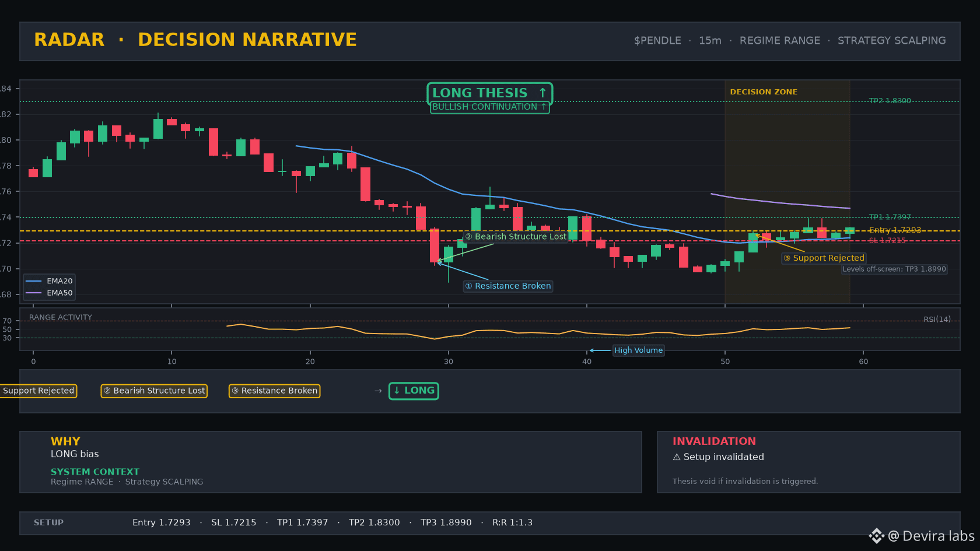Click the warning icon beside Setup invalidated

point(677,457)
